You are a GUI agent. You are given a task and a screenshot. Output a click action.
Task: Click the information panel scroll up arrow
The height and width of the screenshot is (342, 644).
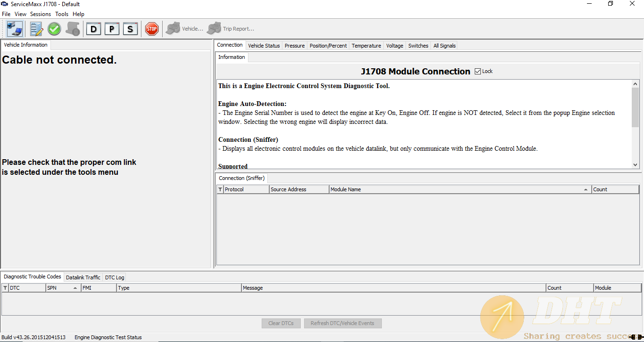636,84
